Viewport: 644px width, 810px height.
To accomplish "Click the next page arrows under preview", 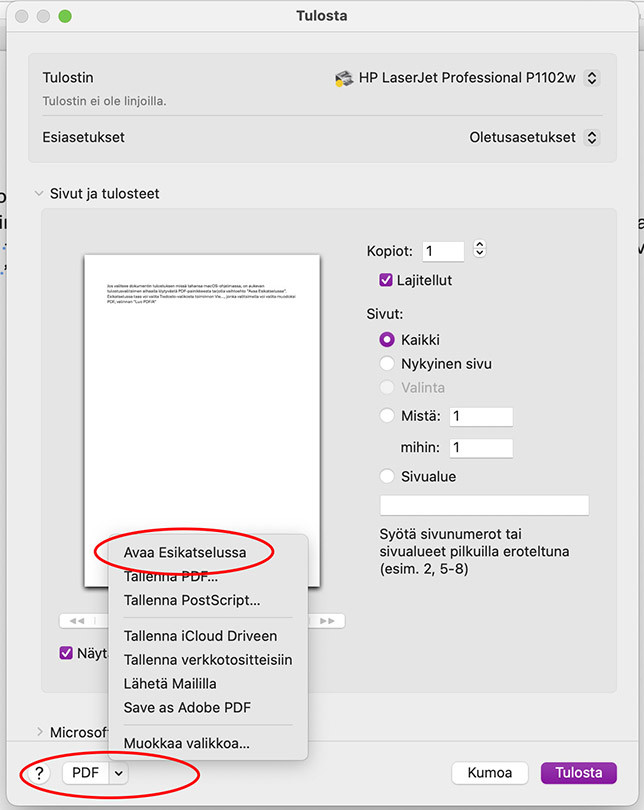I will click(x=327, y=621).
